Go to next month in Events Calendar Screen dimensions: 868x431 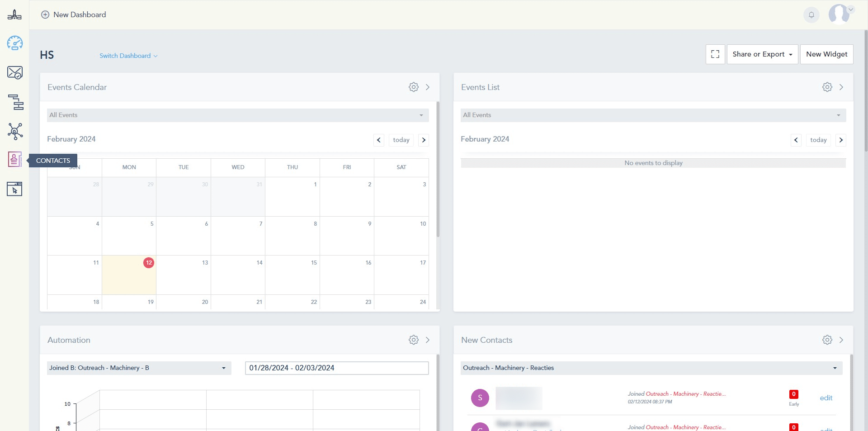[424, 140]
